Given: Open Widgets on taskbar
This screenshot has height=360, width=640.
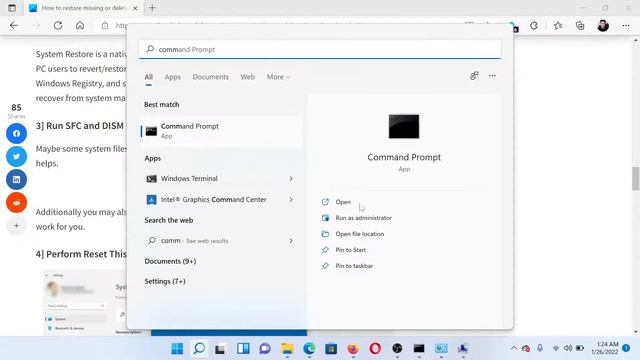Looking at the screenshot, I should pos(243,349).
